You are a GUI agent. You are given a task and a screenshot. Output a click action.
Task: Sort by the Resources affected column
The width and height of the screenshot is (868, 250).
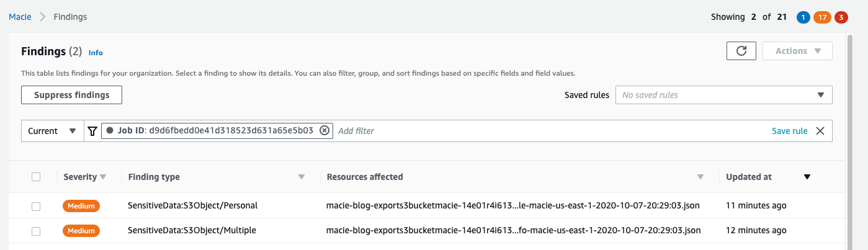(700, 177)
